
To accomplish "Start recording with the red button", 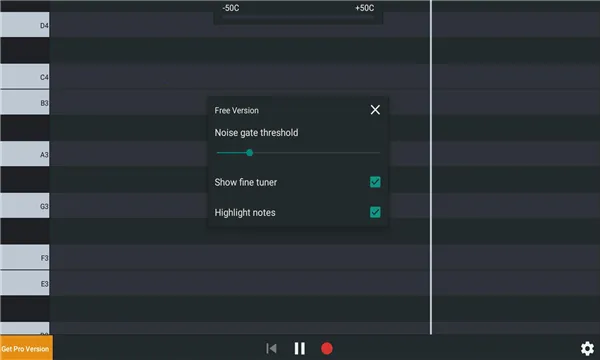I will click(327, 348).
